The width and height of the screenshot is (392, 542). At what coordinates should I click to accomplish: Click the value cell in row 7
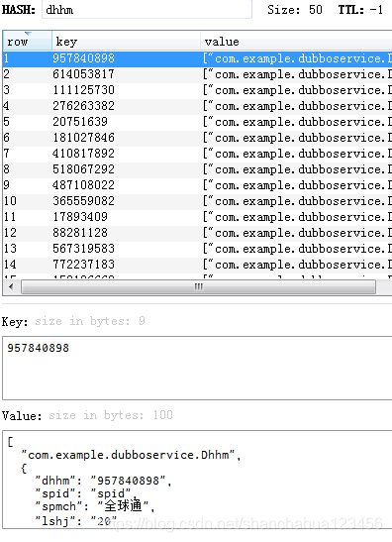[296, 154]
